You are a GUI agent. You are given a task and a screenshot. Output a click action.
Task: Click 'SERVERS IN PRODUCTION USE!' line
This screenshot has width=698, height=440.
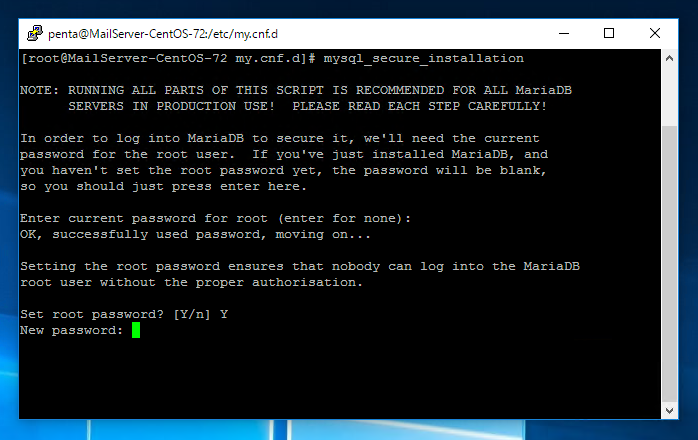pos(307,106)
